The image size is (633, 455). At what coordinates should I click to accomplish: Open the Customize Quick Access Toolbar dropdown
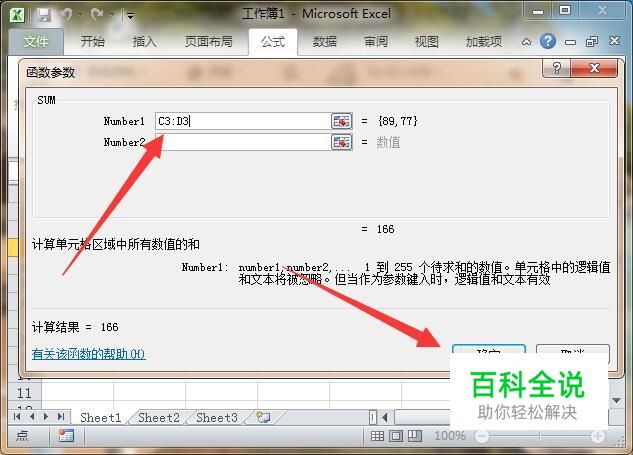point(130,16)
